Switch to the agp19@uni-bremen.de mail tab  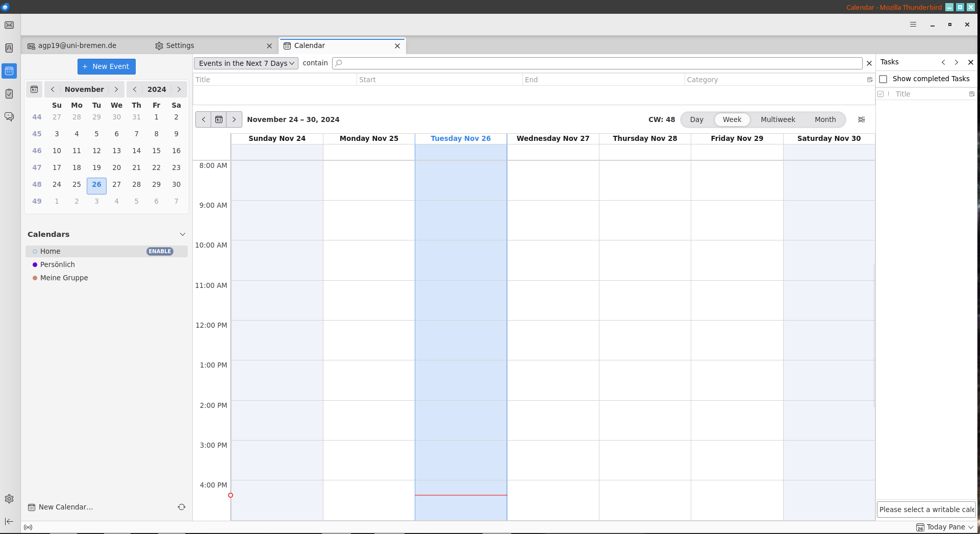coord(77,45)
